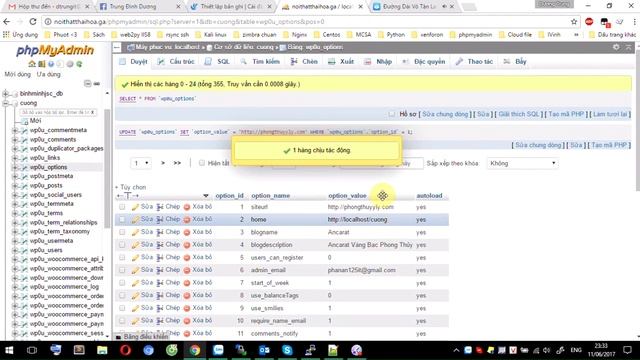The width and height of the screenshot is (640, 360).
Task: Show hidden system tray icons
Action: coord(456,350)
